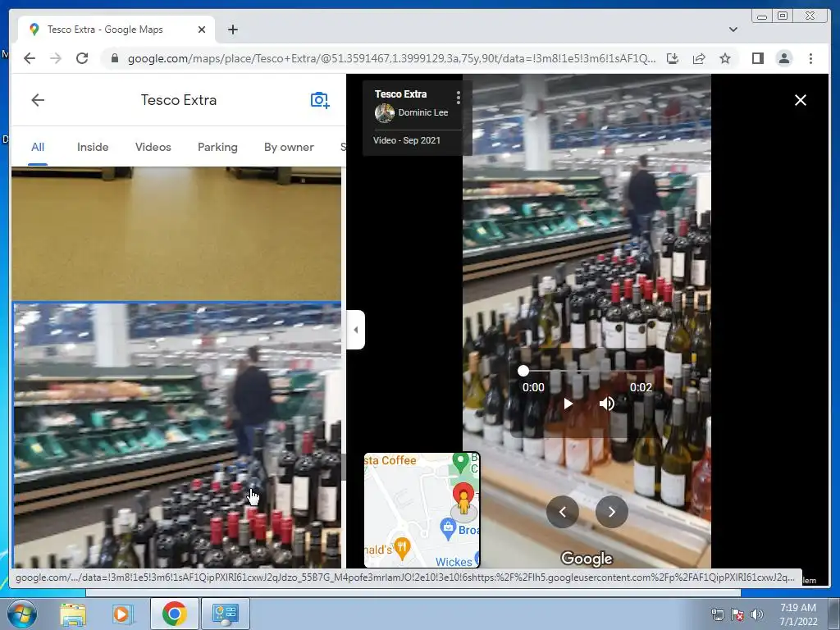Click the address bar URL
Viewport: 840px width, 630px height.
(x=391, y=59)
